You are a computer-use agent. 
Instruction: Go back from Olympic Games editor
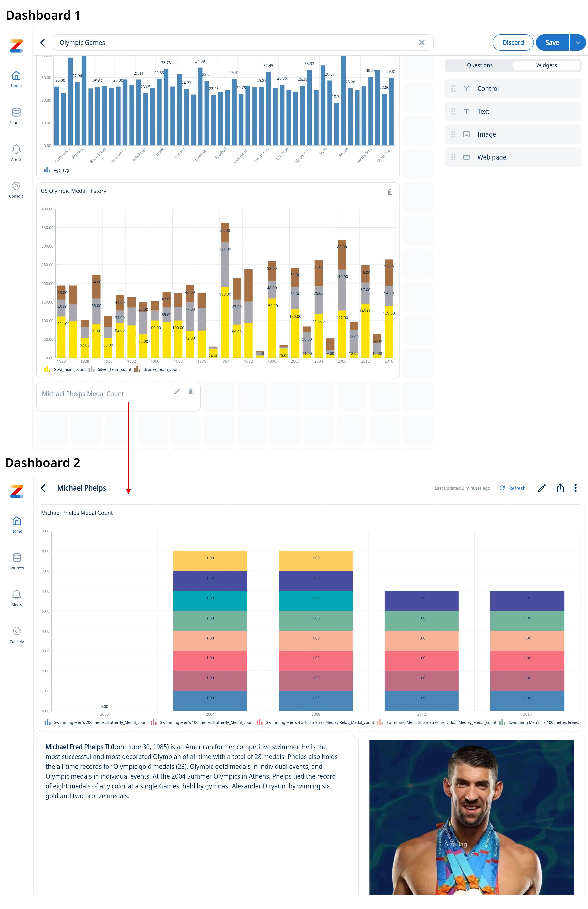pyautogui.click(x=43, y=42)
